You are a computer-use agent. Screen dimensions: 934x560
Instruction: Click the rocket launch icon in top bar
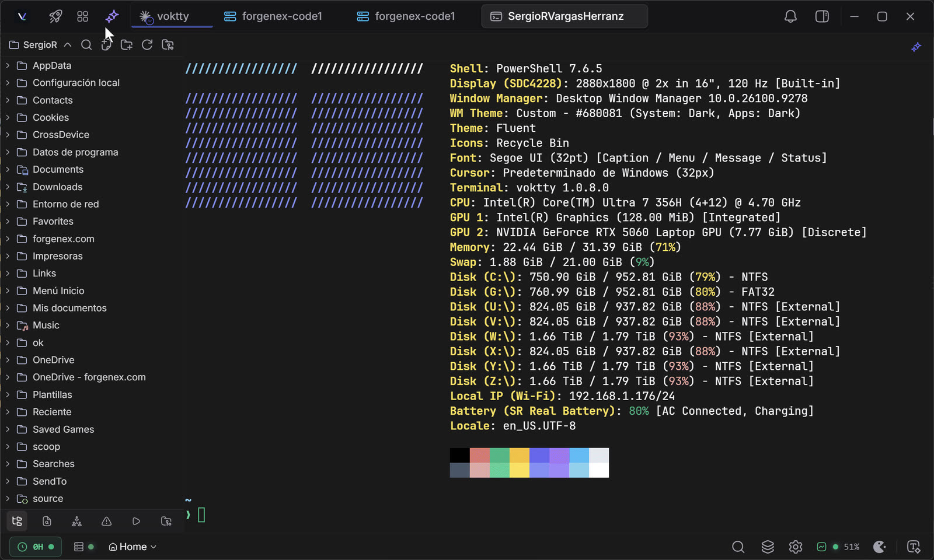coord(55,16)
